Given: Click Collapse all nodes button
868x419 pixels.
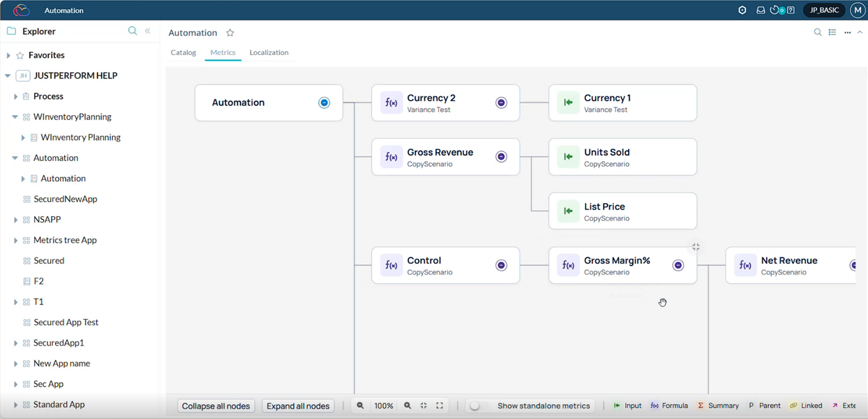Looking at the screenshot, I should 216,406.
